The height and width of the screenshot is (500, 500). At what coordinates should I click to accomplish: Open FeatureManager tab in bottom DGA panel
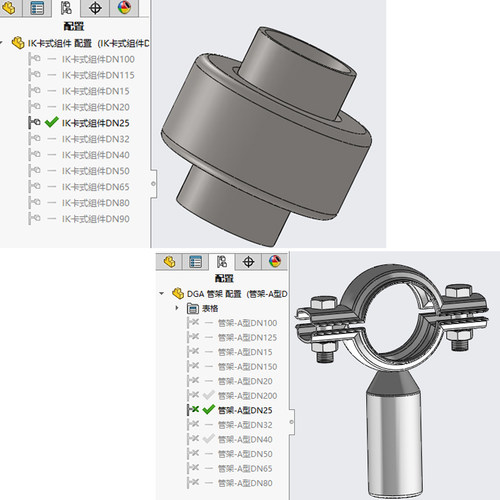tap(169, 261)
